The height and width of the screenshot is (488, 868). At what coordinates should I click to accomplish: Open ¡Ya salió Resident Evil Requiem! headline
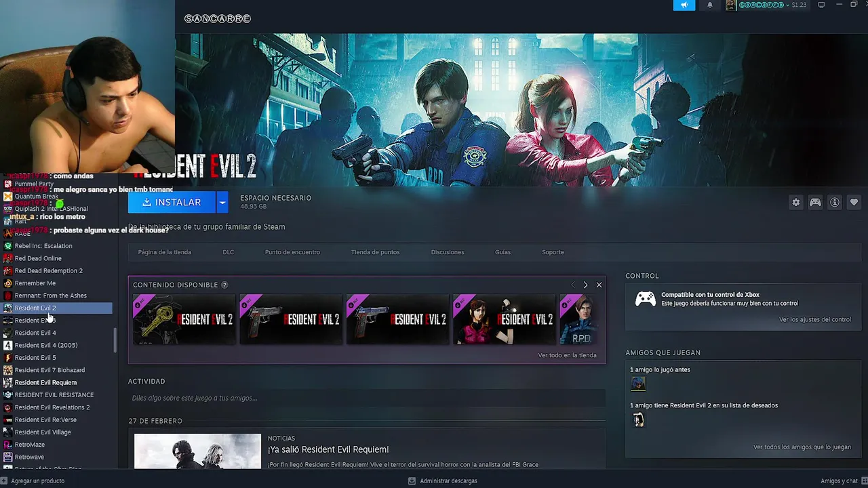[x=328, y=449]
